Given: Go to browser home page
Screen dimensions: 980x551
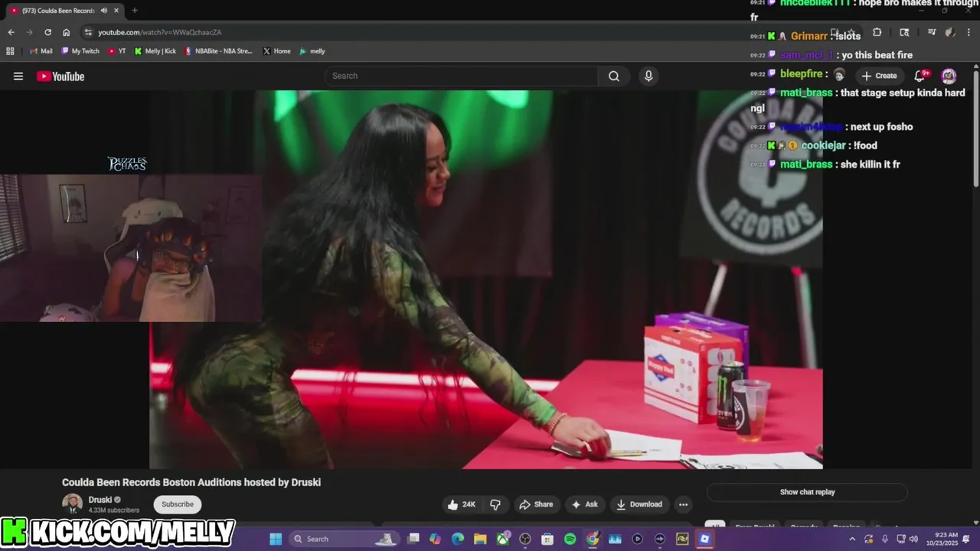Looking at the screenshot, I should [x=66, y=32].
